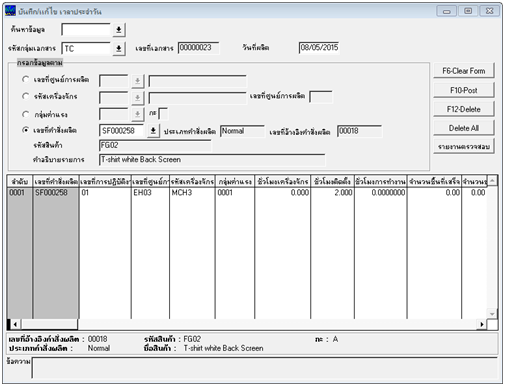Viewport: 505px width, 386px height.
Task: Click the grid vertical scrollbar down arrow
Action: tap(492, 314)
